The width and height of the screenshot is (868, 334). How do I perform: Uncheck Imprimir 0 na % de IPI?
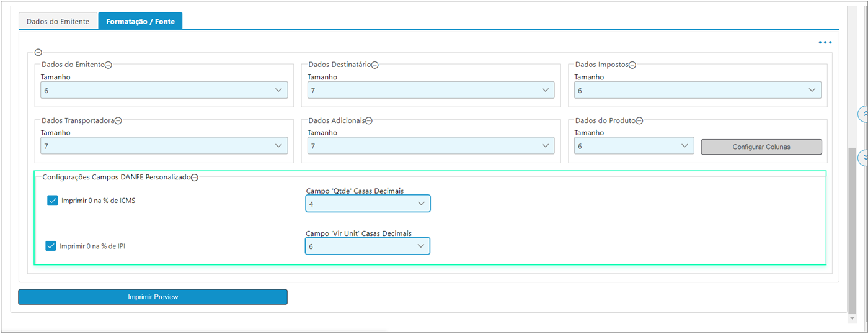(x=51, y=246)
